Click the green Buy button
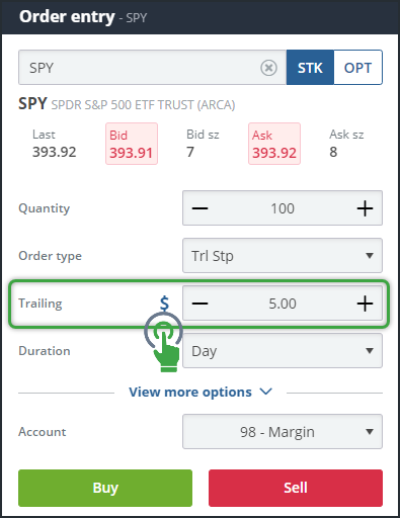 point(105,488)
